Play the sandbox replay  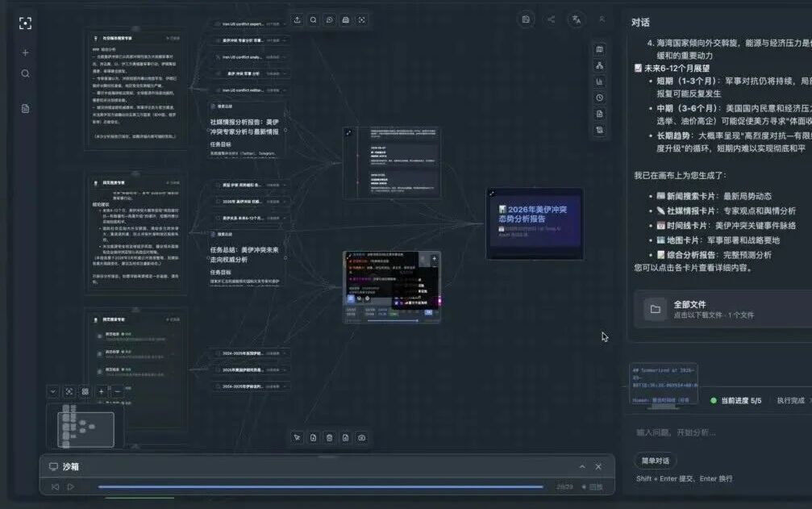[x=71, y=486]
